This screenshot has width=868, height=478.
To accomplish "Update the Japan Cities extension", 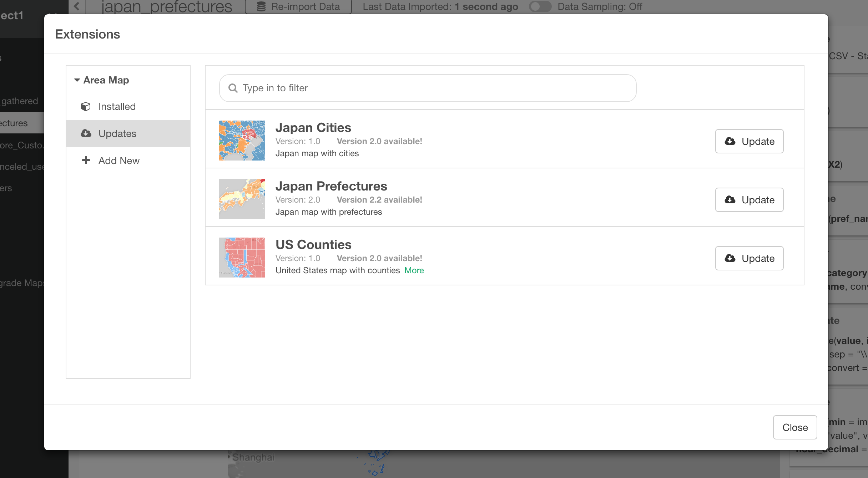I will (749, 141).
